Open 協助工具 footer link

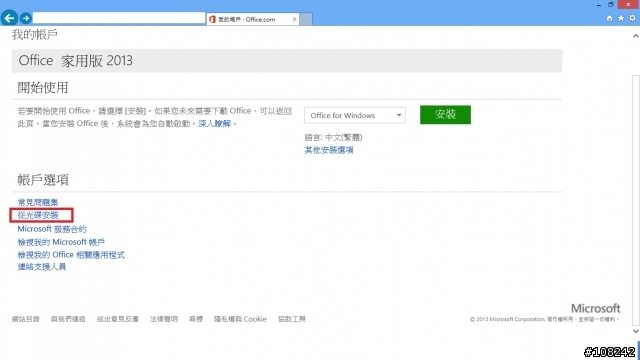[291, 319]
